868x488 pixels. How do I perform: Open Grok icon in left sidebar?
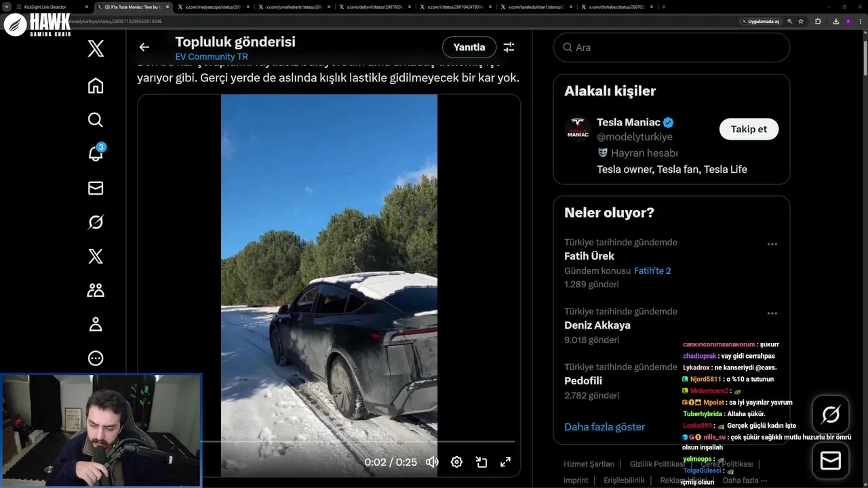(x=96, y=222)
